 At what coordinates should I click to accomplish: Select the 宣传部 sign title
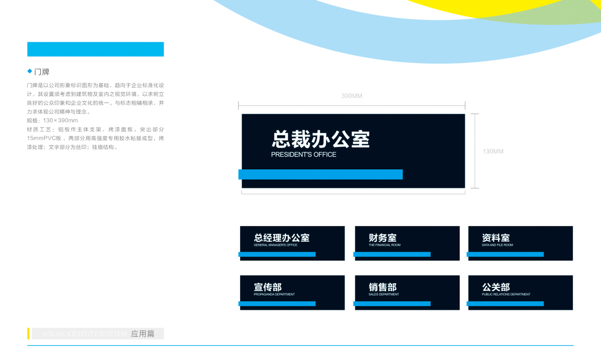(268, 287)
